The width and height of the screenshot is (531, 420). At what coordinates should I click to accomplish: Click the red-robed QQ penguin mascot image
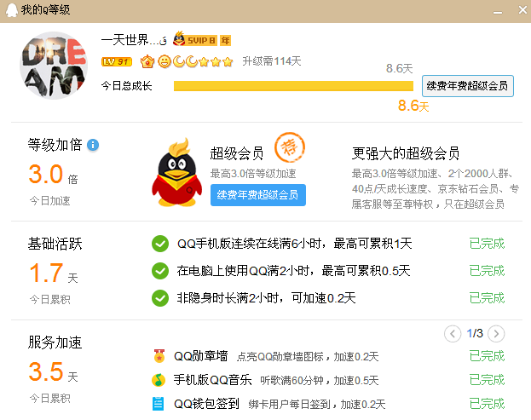pos(176,172)
